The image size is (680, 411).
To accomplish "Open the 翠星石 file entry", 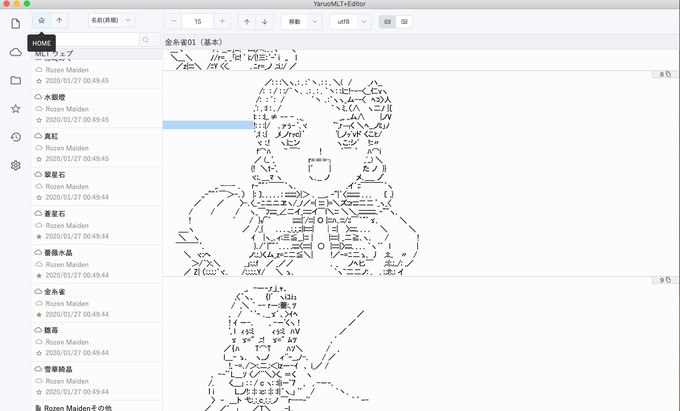I will pyautogui.click(x=97, y=186).
